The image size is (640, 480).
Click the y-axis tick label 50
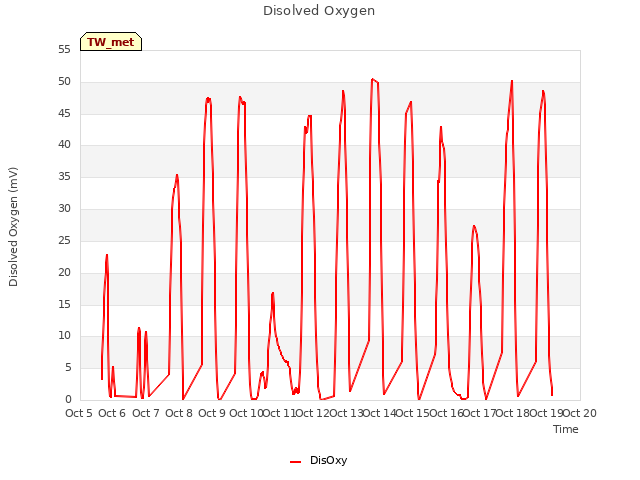click(x=64, y=82)
